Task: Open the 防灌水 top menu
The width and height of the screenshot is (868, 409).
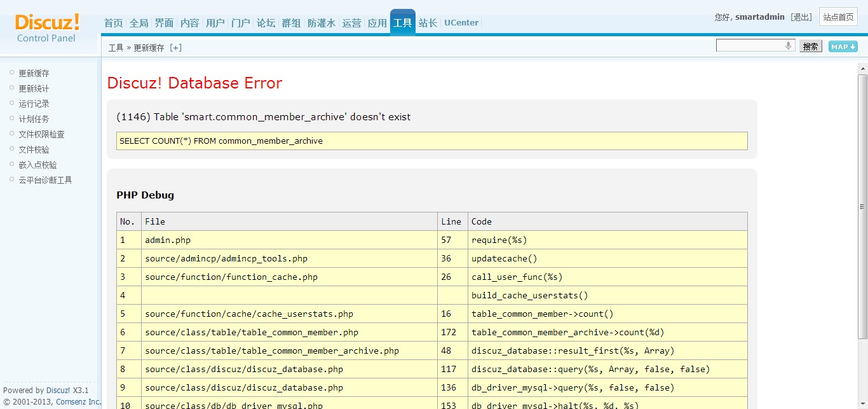Action: pyautogui.click(x=321, y=23)
